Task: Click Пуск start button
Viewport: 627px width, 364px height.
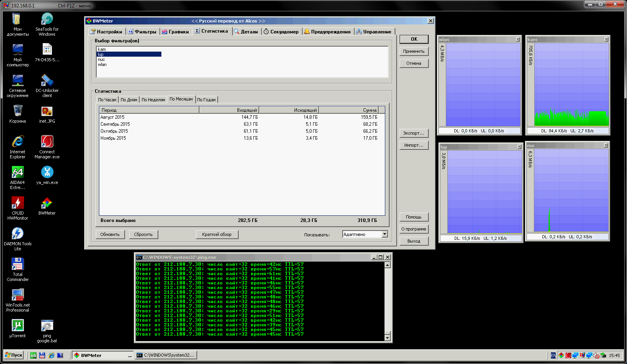Action: click(x=14, y=355)
